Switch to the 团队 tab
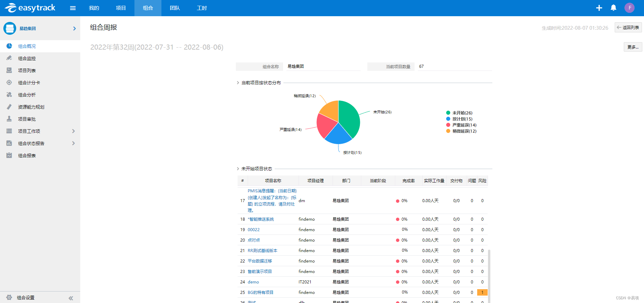Image resolution: width=644 pixels, height=303 pixels. [175, 8]
